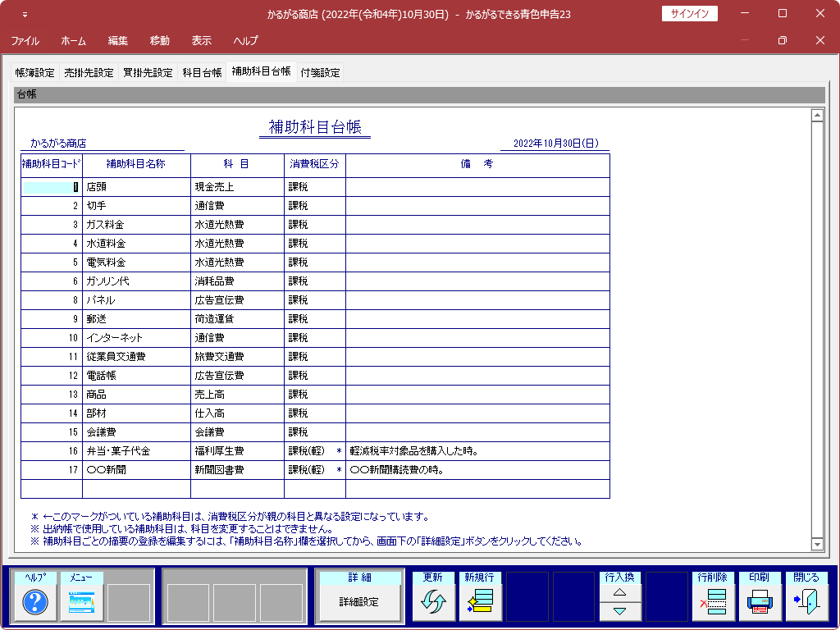Select the 切手 subaccount name cell

tap(137, 206)
